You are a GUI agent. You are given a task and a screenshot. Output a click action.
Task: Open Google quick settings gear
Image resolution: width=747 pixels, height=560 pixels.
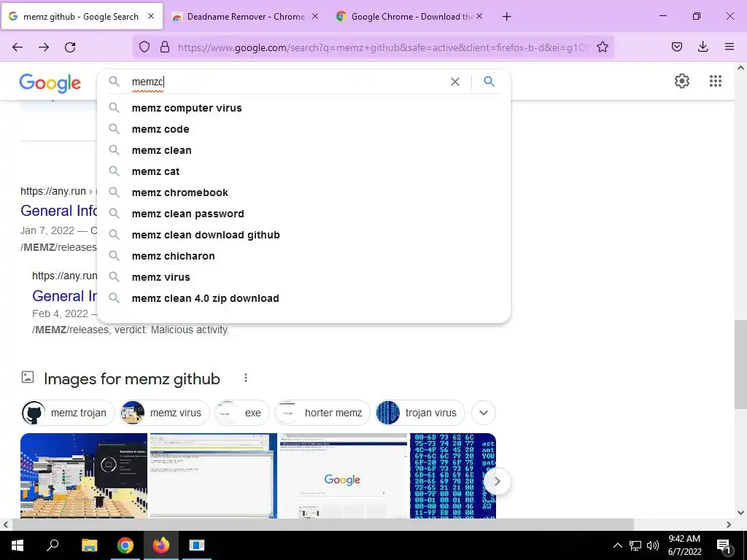pos(682,81)
